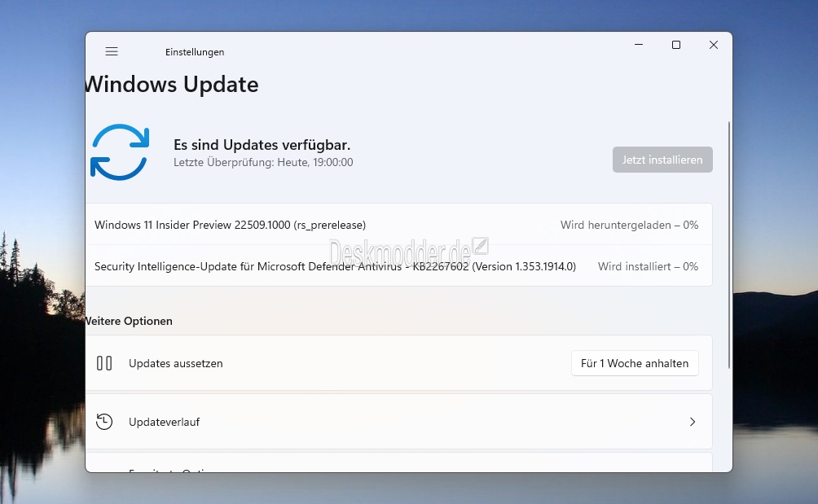Minimize the Einstellungen window

click(639, 45)
